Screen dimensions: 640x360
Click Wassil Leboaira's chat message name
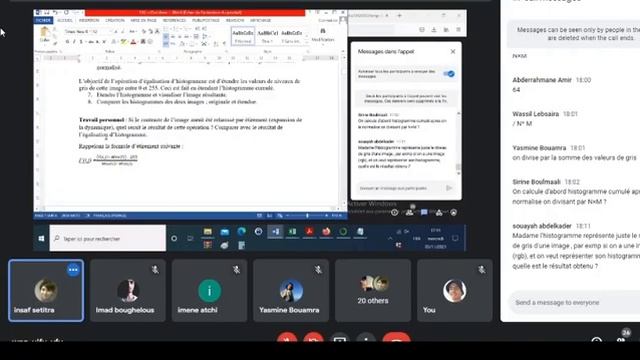[536, 114]
